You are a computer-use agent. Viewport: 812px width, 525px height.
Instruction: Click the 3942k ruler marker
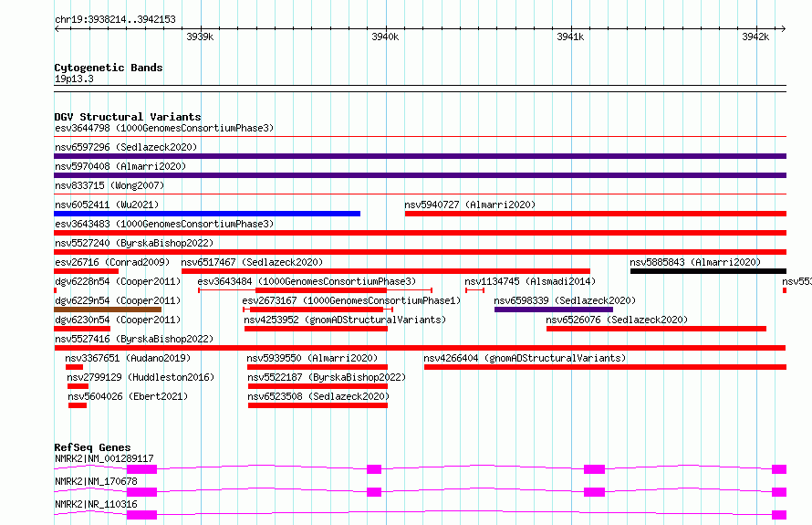coord(755,37)
